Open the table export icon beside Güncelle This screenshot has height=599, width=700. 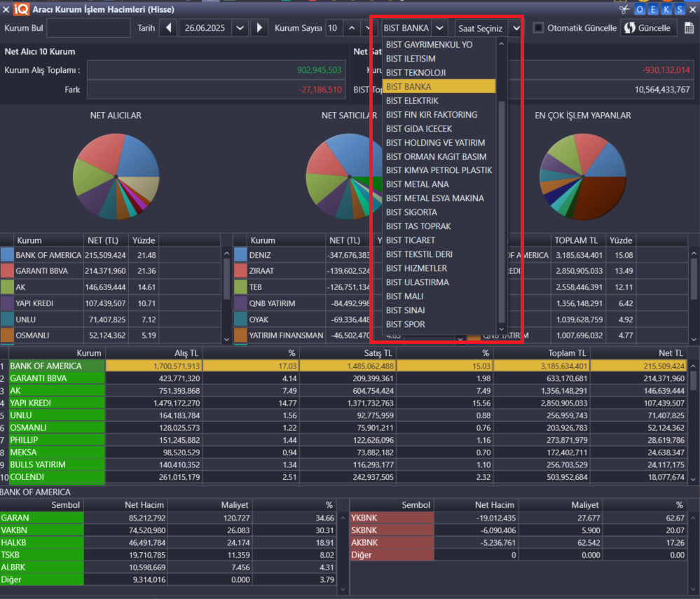[x=689, y=28]
